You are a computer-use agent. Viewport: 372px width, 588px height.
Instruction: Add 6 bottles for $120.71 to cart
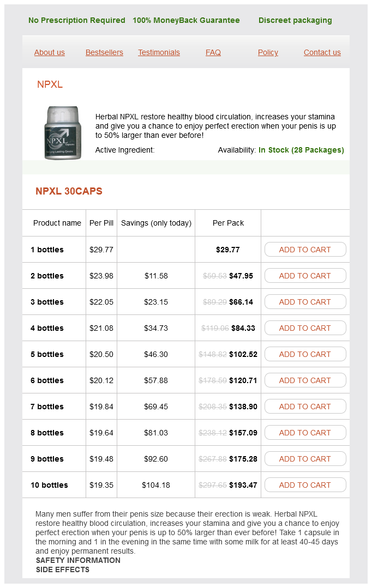point(305,380)
